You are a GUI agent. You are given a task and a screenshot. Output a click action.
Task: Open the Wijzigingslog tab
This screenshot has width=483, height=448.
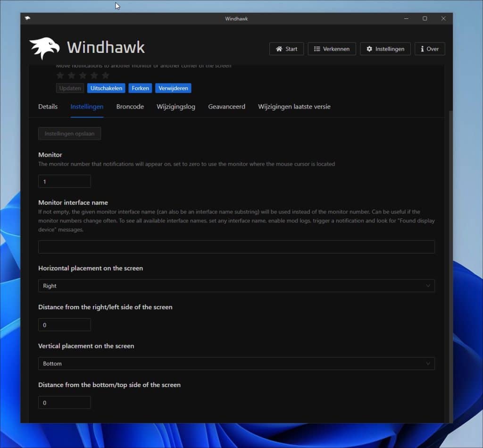176,107
